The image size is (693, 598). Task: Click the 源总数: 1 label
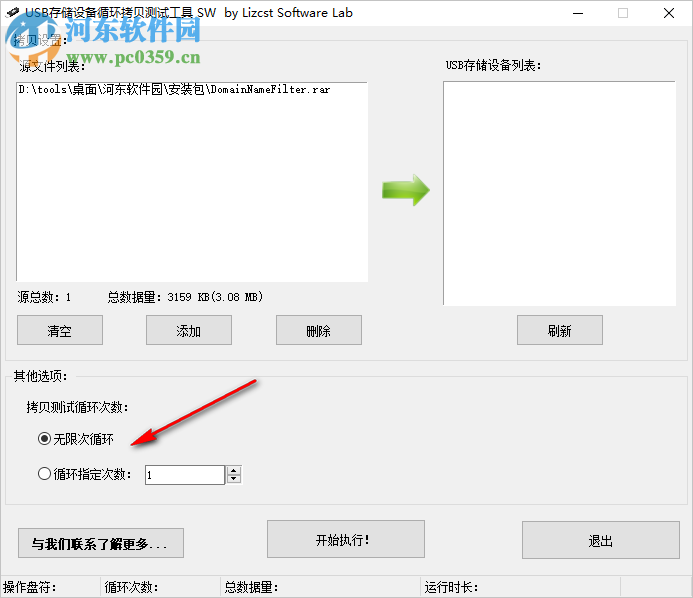[44, 297]
